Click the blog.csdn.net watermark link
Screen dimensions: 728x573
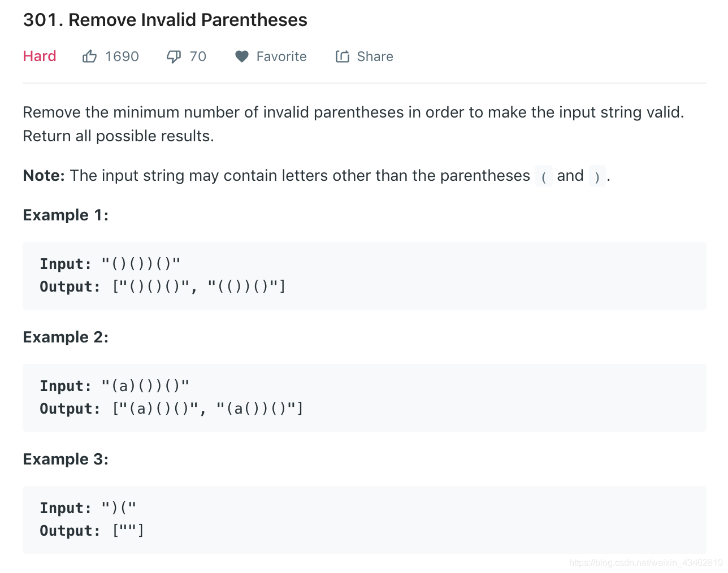click(x=646, y=563)
